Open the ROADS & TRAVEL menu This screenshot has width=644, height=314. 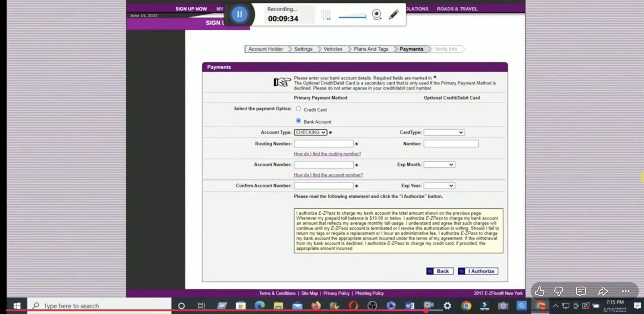[457, 9]
